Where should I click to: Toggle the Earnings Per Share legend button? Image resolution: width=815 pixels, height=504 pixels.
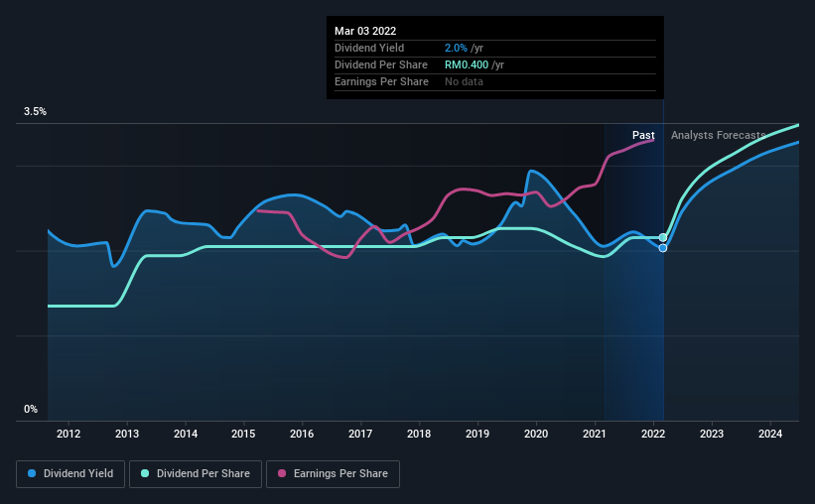coord(333,474)
